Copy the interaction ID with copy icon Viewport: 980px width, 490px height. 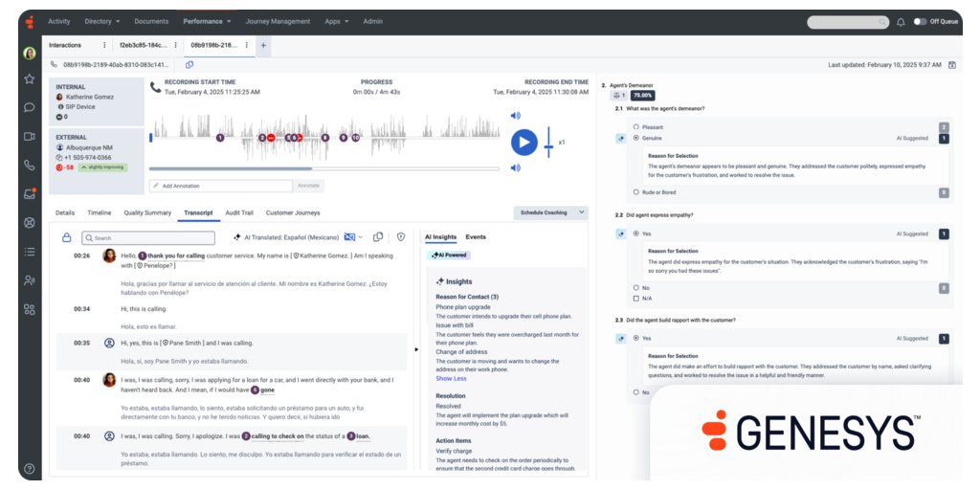(x=189, y=64)
